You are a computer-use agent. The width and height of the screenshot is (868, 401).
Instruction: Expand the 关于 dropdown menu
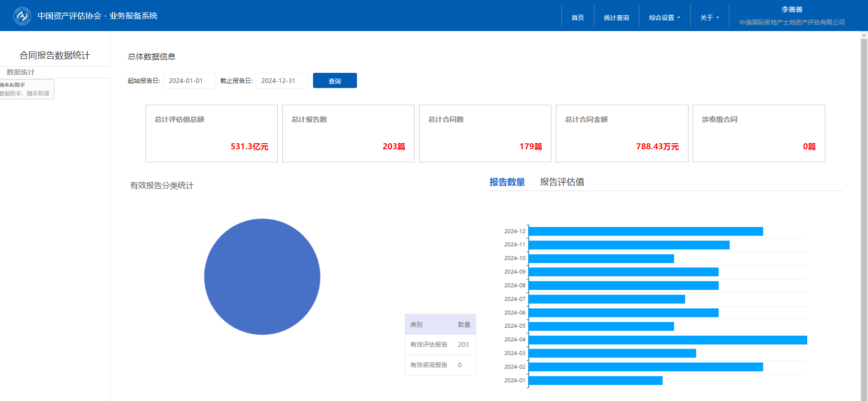click(x=709, y=18)
